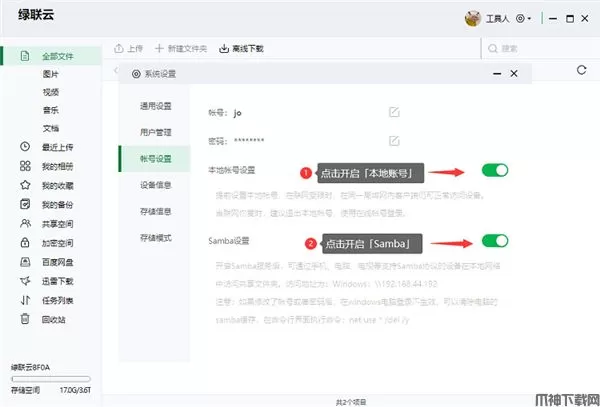Image resolution: width=600 pixels, height=407 pixels.
Task: Select 文档 category
Action: [x=51, y=129]
